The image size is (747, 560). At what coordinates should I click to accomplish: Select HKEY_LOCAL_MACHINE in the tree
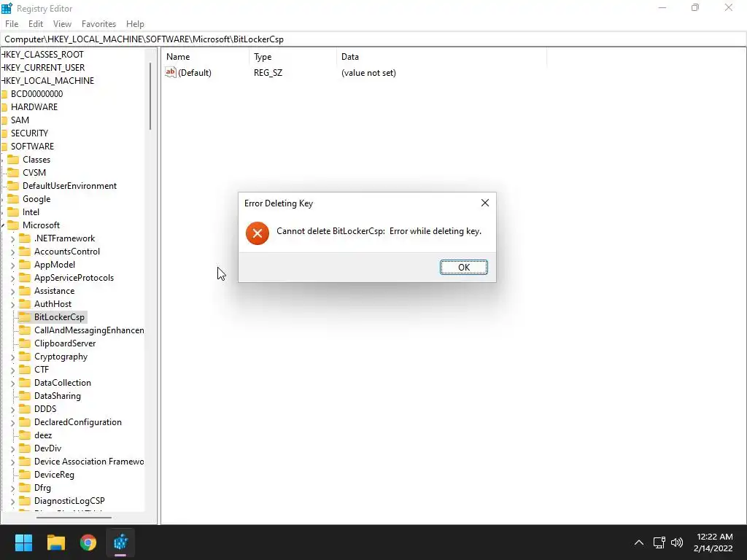pos(47,81)
